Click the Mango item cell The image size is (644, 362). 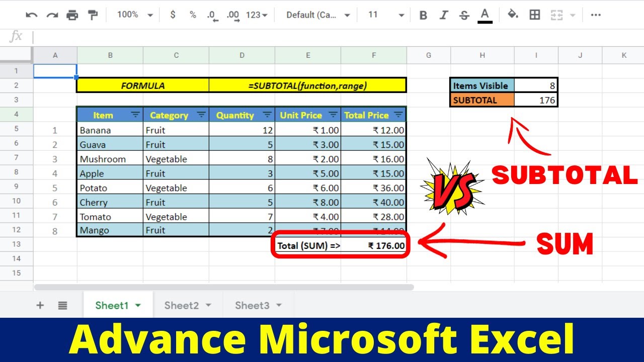(110, 230)
